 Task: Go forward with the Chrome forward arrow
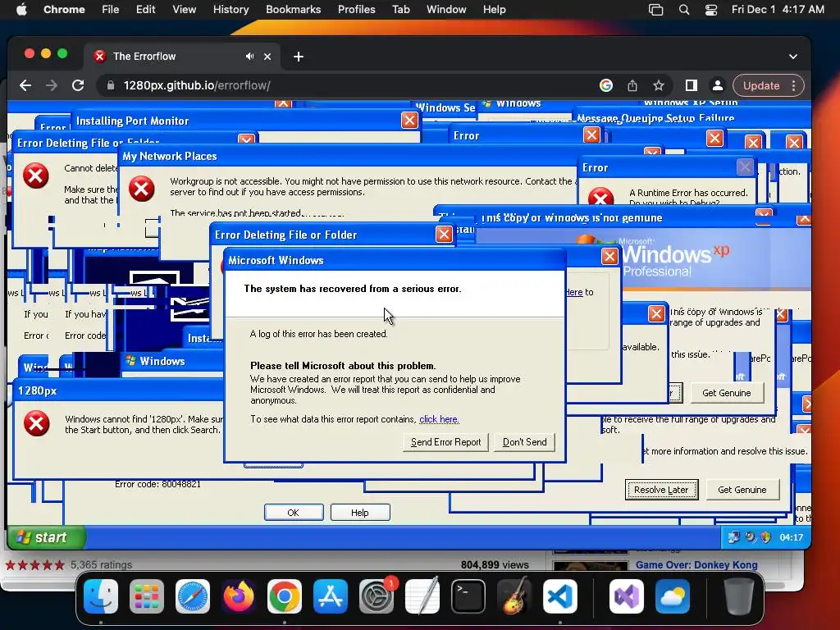point(52,85)
